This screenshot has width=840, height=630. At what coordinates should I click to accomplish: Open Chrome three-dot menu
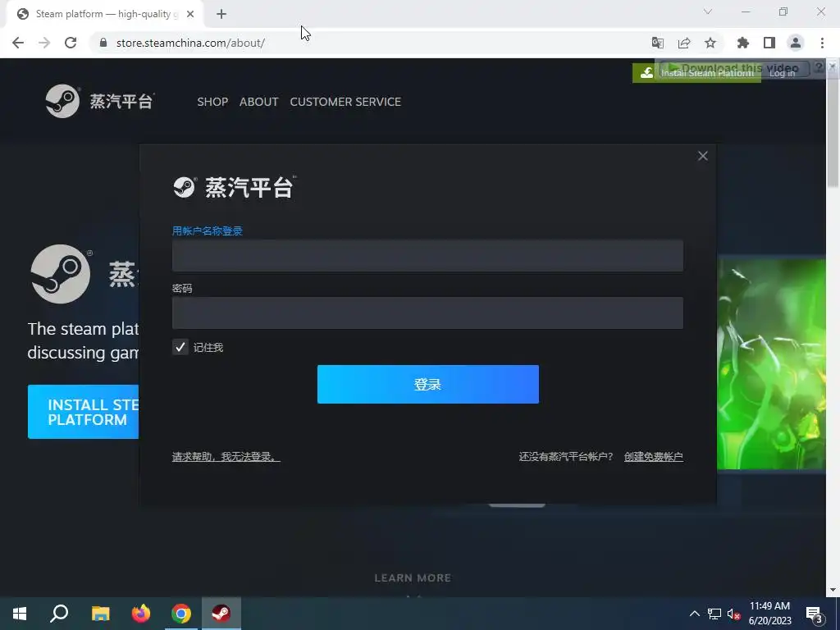(822, 43)
